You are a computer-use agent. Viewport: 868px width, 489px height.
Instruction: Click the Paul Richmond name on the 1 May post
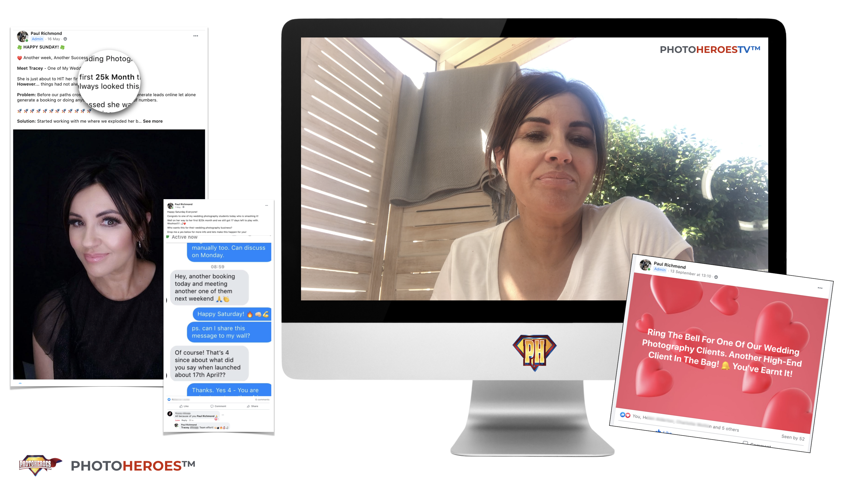click(184, 204)
